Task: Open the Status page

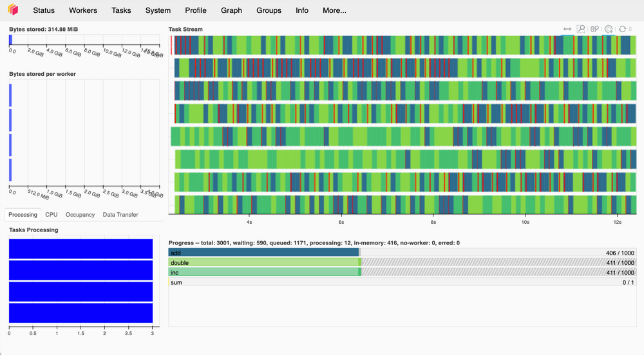Action: (x=44, y=10)
